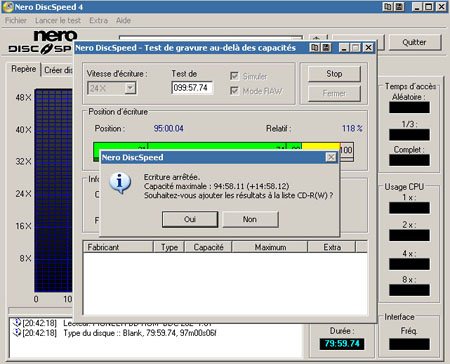
Task: Open the Lancer le test menu
Action: 58,20
